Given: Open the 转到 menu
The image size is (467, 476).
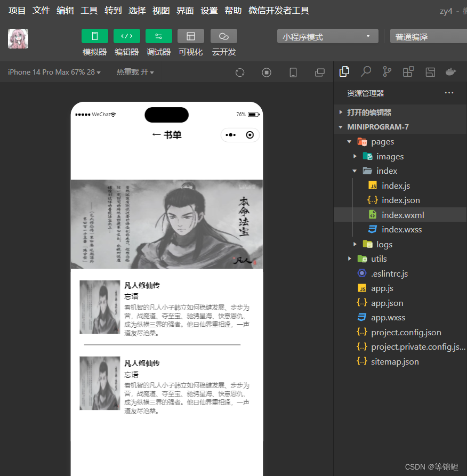Looking at the screenshot, I should coord(113,11).
